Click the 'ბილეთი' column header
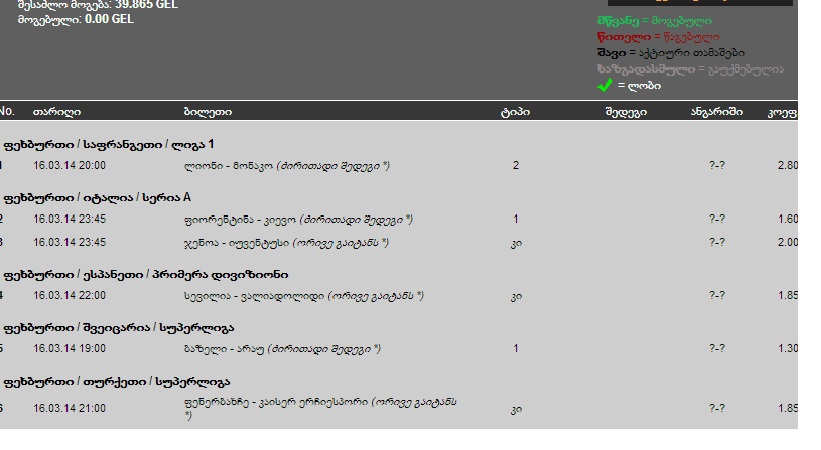This screenshot has width=821, height=450. [x=208, y=112]
